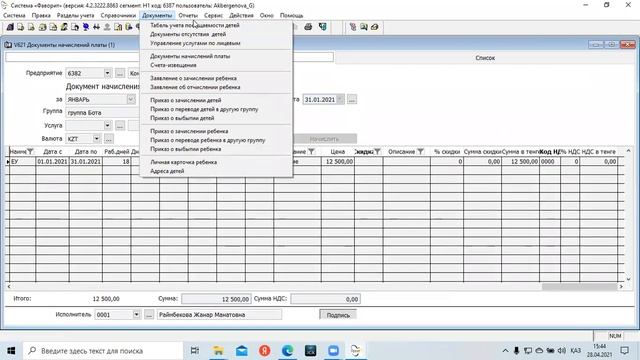Click the blue ribbon icon in toolbar

(x=86, y=27)
